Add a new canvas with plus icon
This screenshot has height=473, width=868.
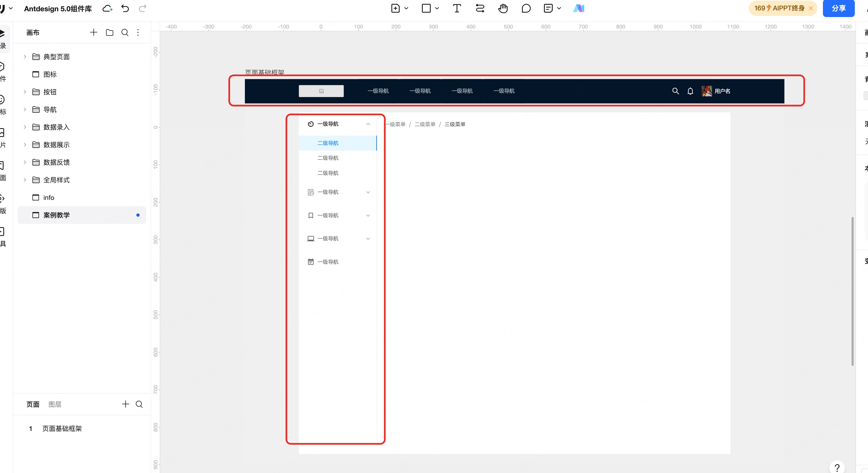[94, 32]
